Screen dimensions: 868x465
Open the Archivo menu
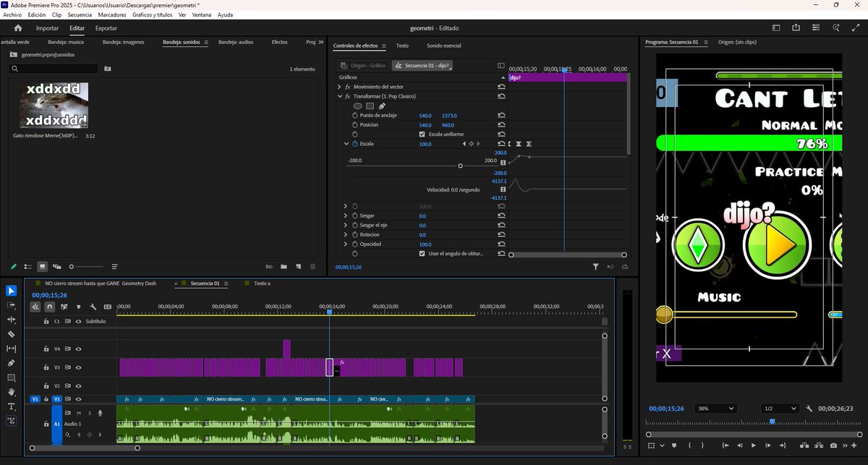point(12,14)
